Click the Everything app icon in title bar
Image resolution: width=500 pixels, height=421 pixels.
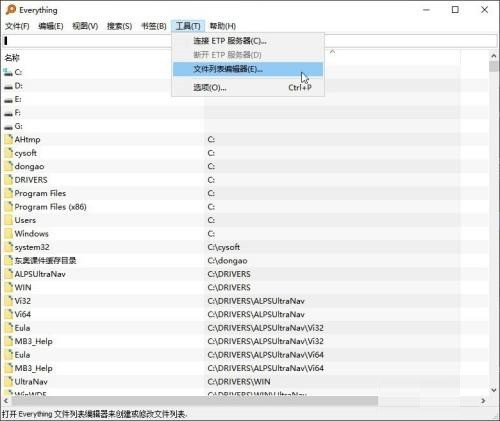(11, 10)
